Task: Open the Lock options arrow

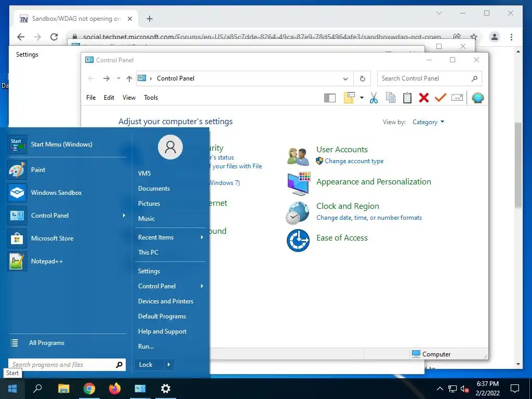Action: (169, 365)
